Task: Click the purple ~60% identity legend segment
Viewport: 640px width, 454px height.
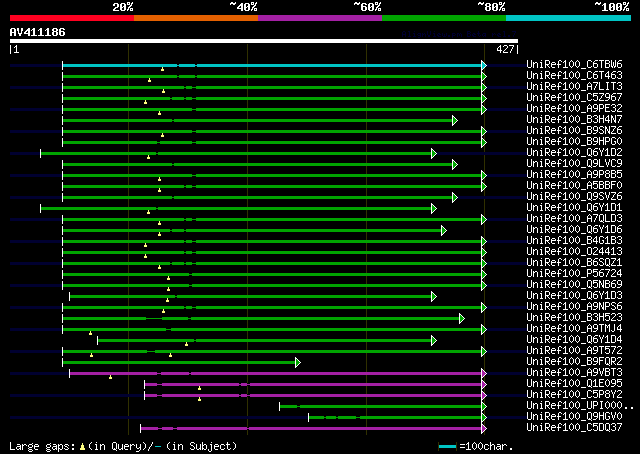Action: [x=320, y=18]
